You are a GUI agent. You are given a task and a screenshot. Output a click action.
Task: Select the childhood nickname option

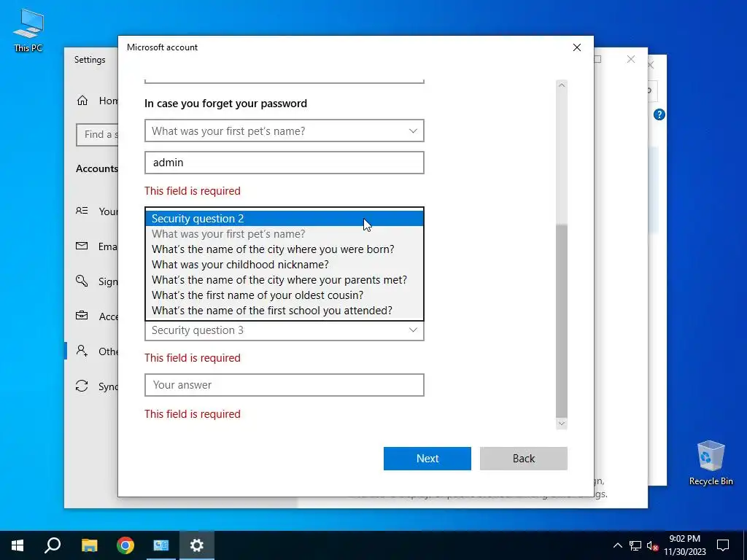pos(285,264)
